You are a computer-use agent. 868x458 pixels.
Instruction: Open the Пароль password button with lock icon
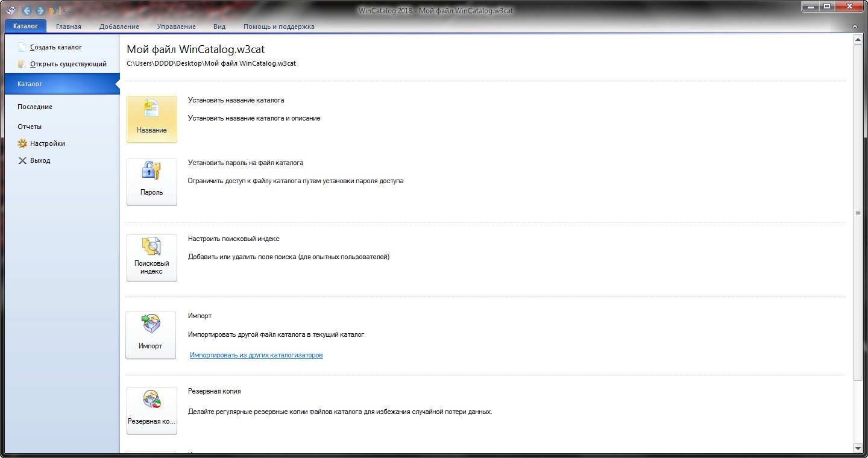click(x=152, y=182)
